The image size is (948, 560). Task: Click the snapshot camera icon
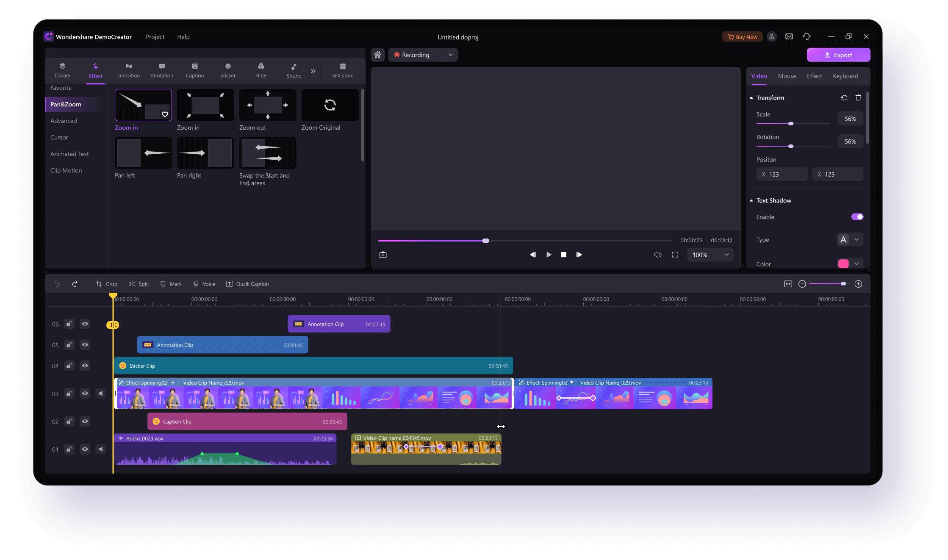coord(383,255)
